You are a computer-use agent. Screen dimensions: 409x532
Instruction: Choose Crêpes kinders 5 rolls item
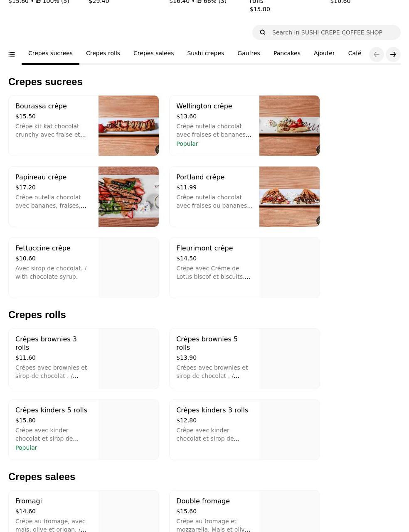(x=84, y=430)
